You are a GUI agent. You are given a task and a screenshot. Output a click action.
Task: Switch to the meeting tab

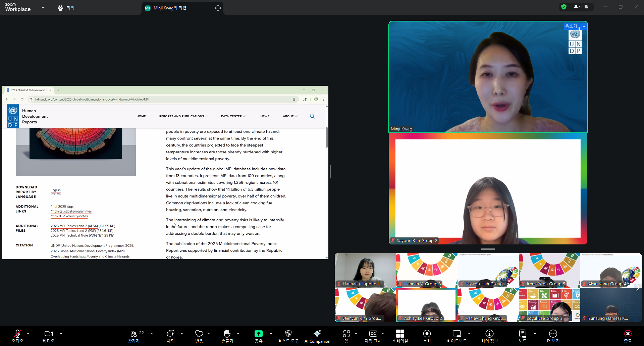click(x=66, y=8)
